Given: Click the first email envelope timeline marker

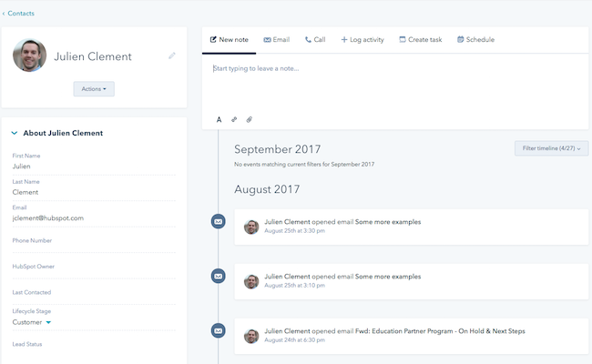Looking at the screenshot, I should tap(218, 221).
